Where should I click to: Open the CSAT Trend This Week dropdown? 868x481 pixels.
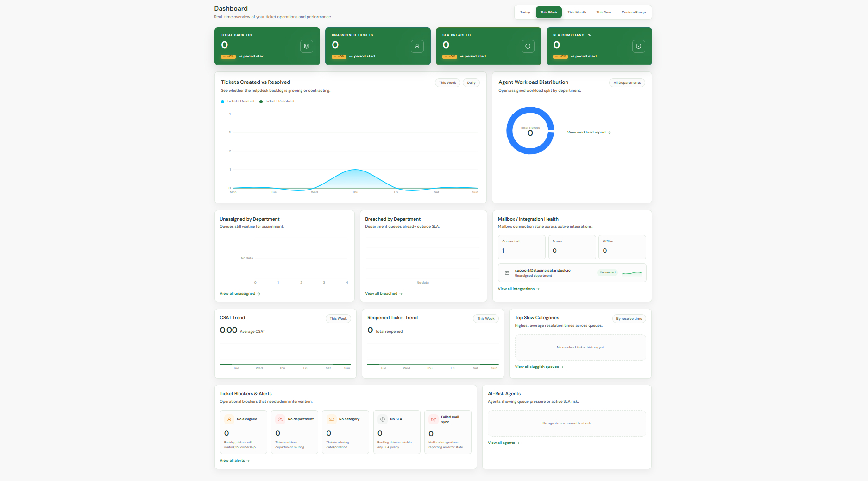(338, 319)
